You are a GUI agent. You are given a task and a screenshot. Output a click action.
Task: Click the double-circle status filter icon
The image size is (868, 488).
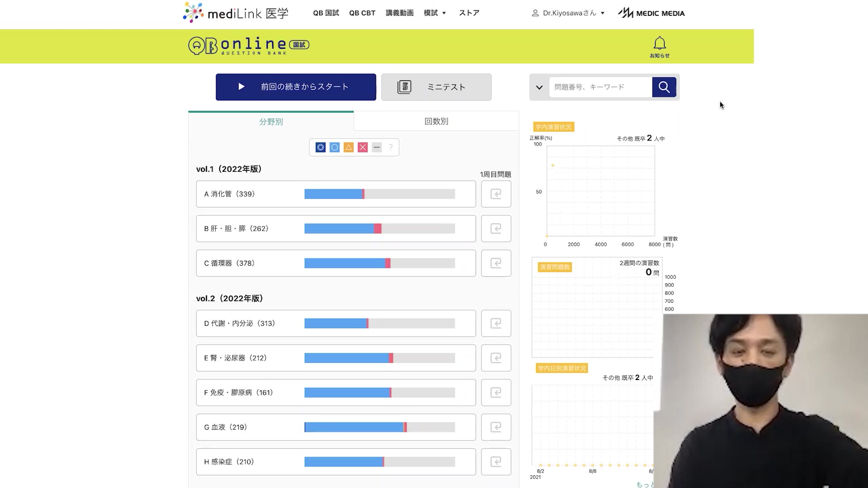coord(321,147)
